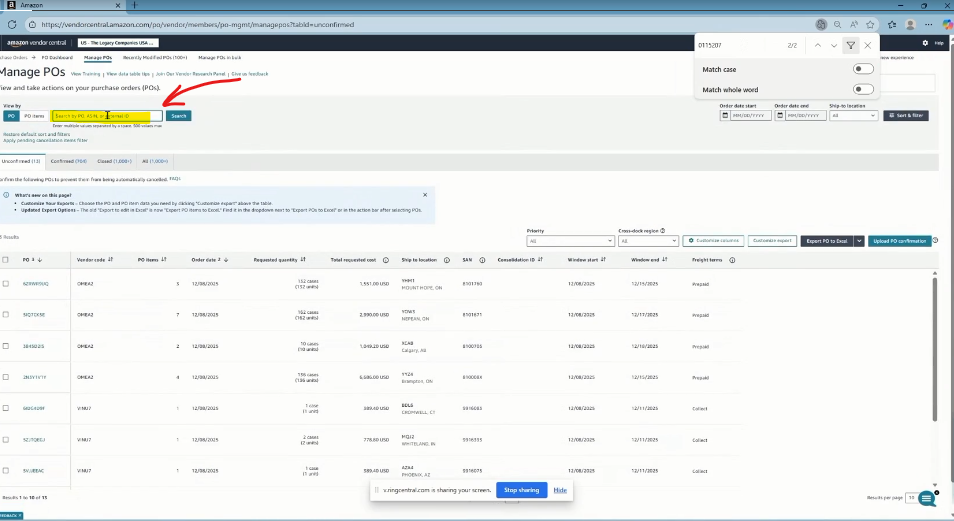
Task: Select the checkbox for the Brampton order row
Action: (5, 377)
